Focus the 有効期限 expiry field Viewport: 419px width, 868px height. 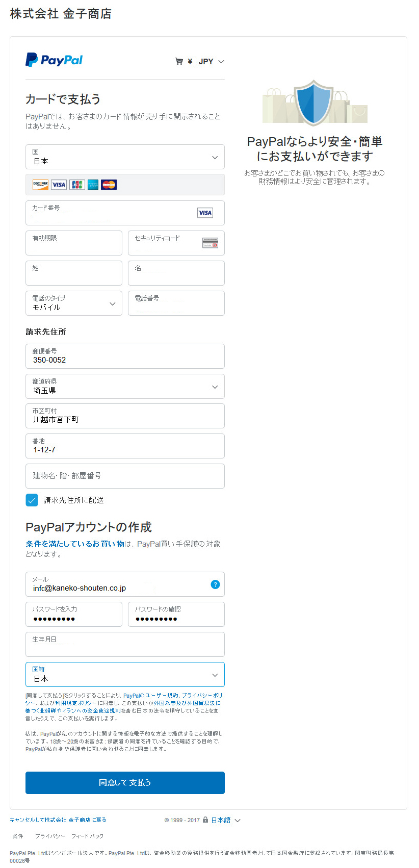tap(74, 243)
